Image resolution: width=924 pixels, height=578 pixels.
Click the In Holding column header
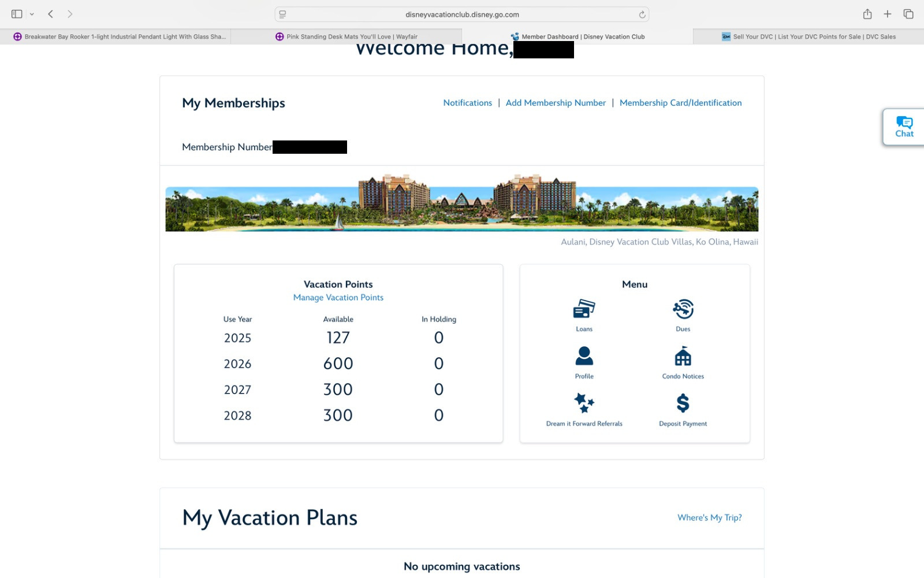439,319
